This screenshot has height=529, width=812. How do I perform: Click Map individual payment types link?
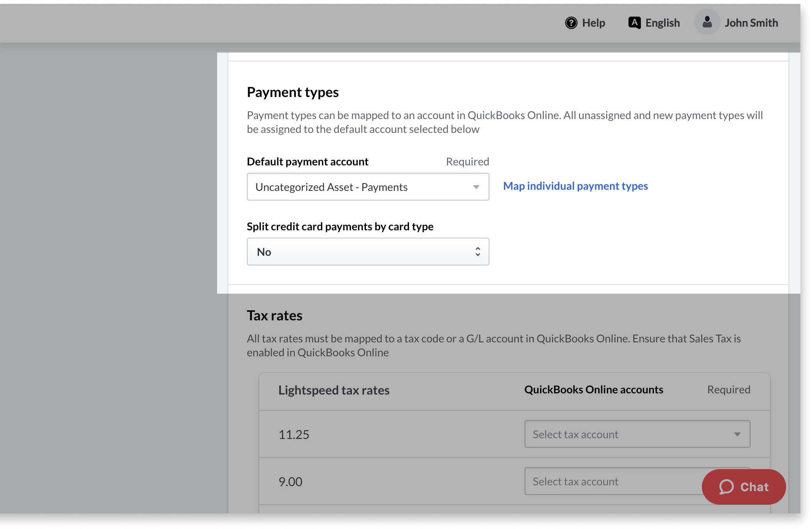[x=575, y=186]
